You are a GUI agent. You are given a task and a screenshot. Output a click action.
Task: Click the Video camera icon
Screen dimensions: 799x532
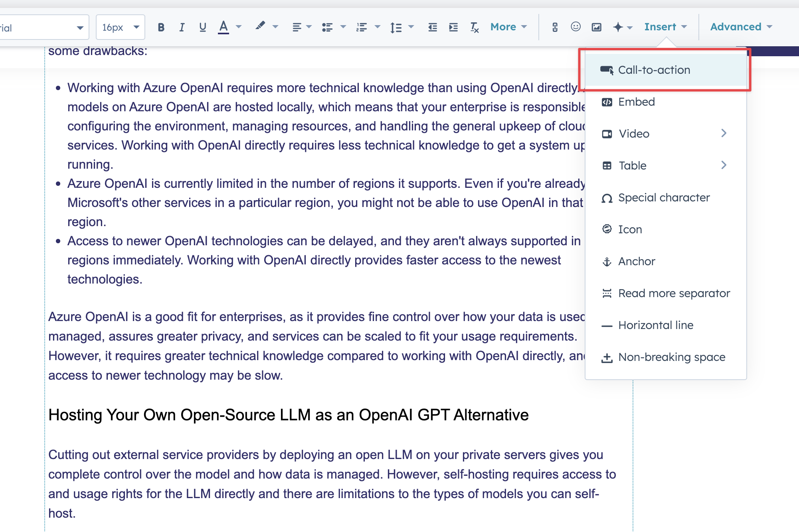coord(607,134)
